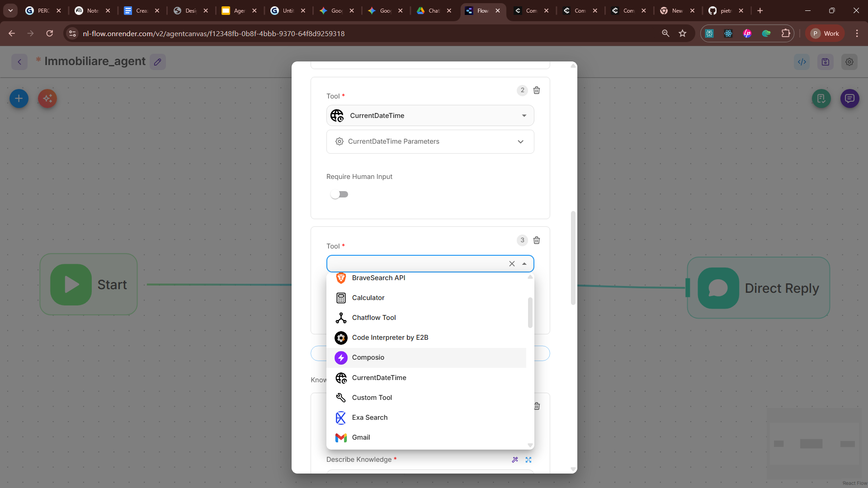Delete tool number 2 with trash icon
The width and height of the screenshot is (868, 488).
[x=537, y=90]
